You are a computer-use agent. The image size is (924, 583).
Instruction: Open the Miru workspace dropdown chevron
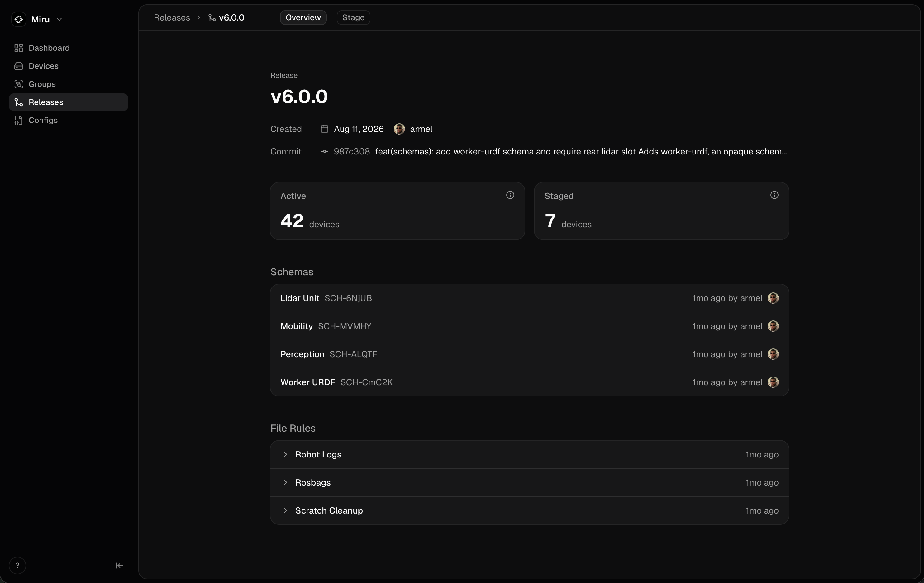click(x=59, y=19)
